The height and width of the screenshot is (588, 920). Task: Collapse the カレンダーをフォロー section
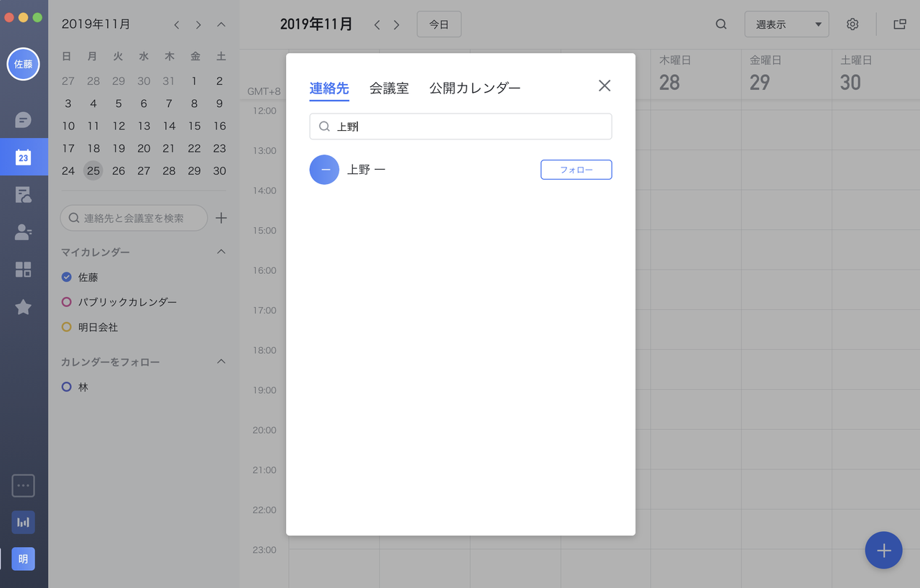pyautogui.click(x=221, y=362)
